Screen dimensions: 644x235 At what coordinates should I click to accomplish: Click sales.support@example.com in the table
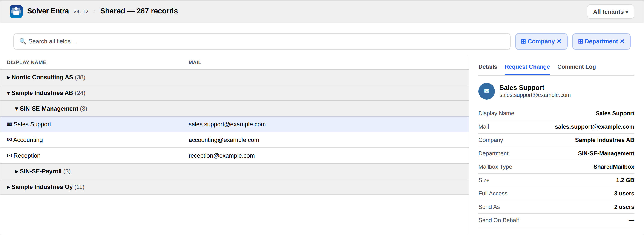[x=227, y=124]
